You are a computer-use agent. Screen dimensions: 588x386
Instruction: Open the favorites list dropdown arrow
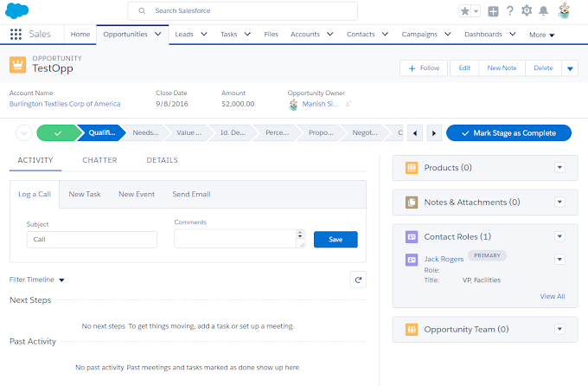tap(476, 11)
